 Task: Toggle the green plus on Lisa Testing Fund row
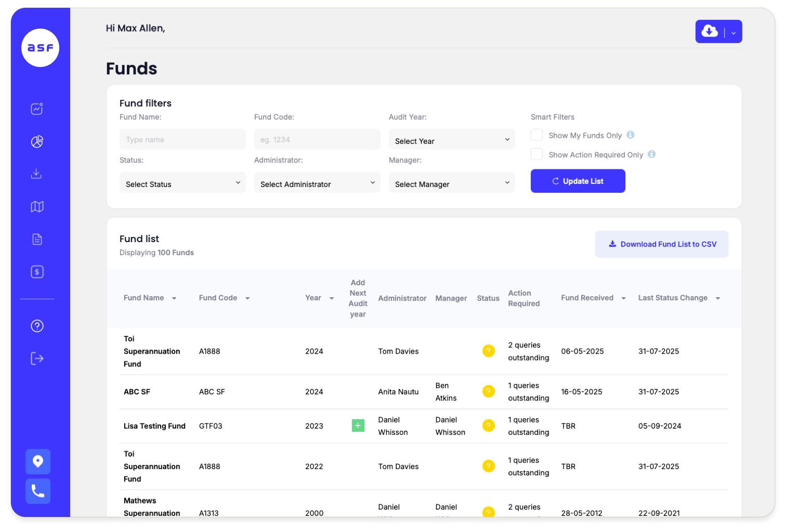click(358, 425)
